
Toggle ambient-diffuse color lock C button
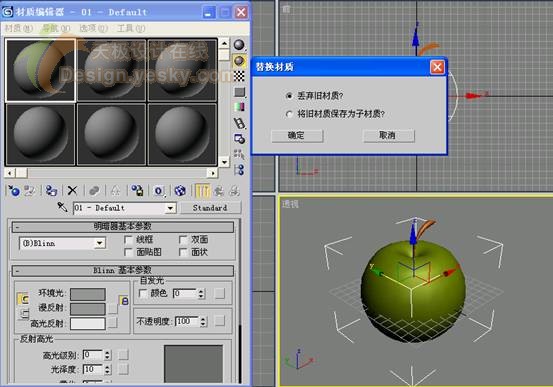pos(23,299)
